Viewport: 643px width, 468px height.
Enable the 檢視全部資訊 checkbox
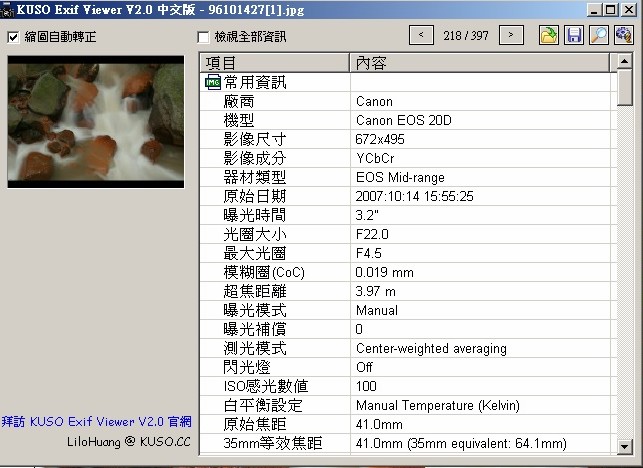203,37
